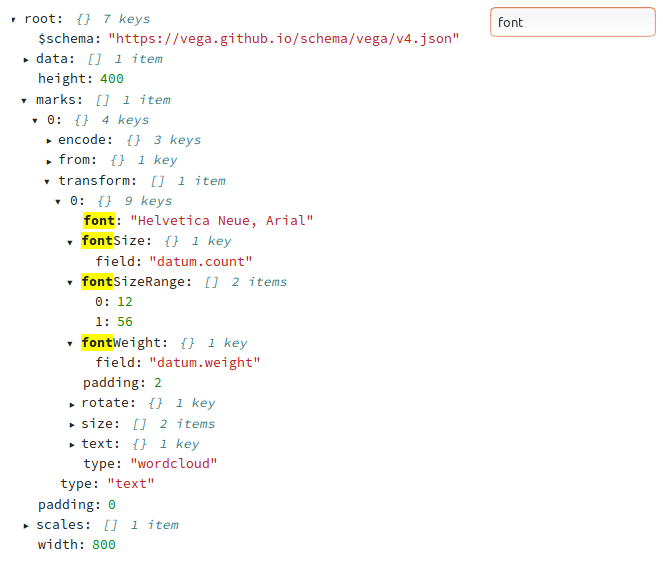
Task: Click the font search input field
Action: point(572,22)
